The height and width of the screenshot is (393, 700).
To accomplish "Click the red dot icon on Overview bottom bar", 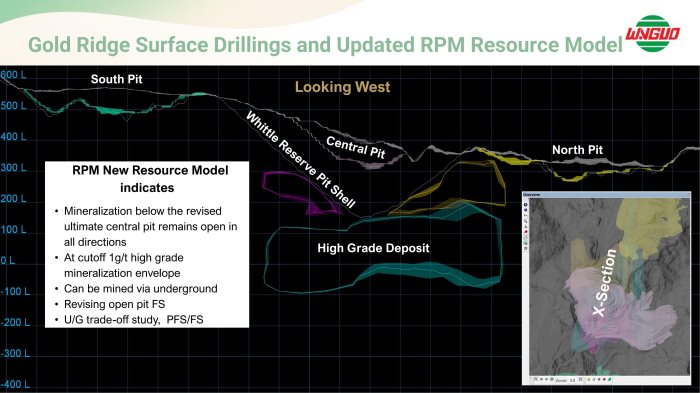I will click(604, 379).
